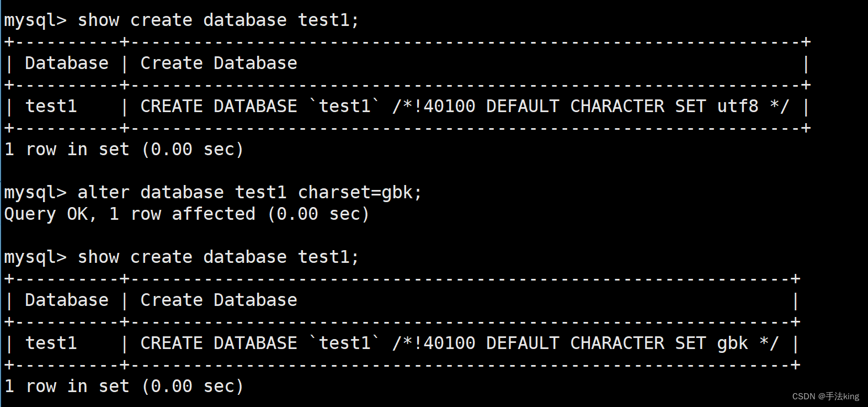Image resolution: width=868 pixels, height=407 pixels.
Task: Click the last '1 row in set (0.00 sec)' line
Action: 124,387
